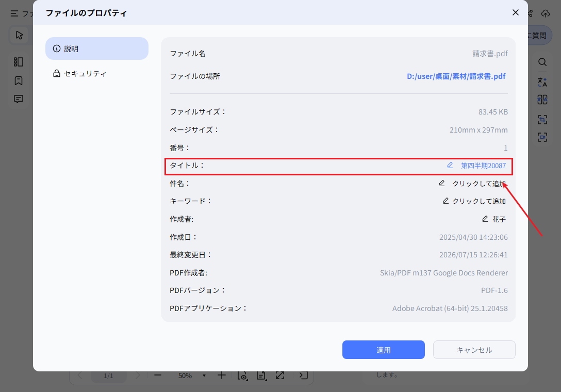Click the compare translation icon in right sidebar
Viewport: 561px width, 392px height.
click(542, 100)
